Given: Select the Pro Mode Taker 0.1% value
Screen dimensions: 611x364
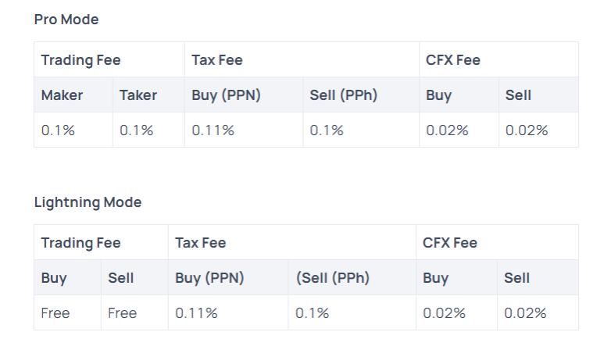Looking at the screenshot, I should tap(136, 130).
